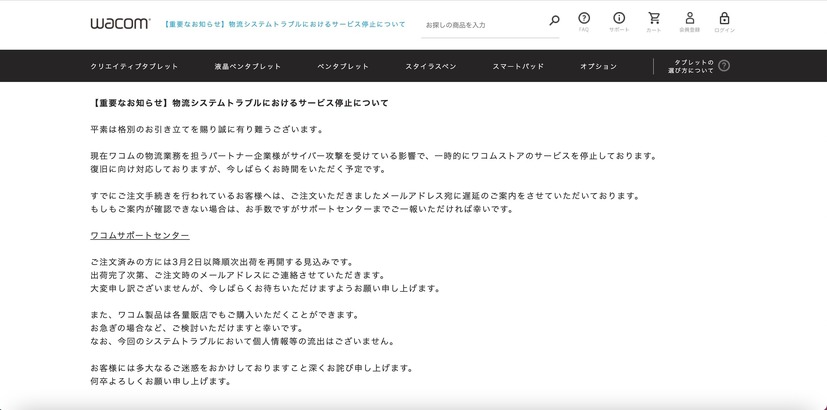The width and height of the screenshot is (827, 410).
Task: Open the shopping cart icon
Action: [654, 18]
